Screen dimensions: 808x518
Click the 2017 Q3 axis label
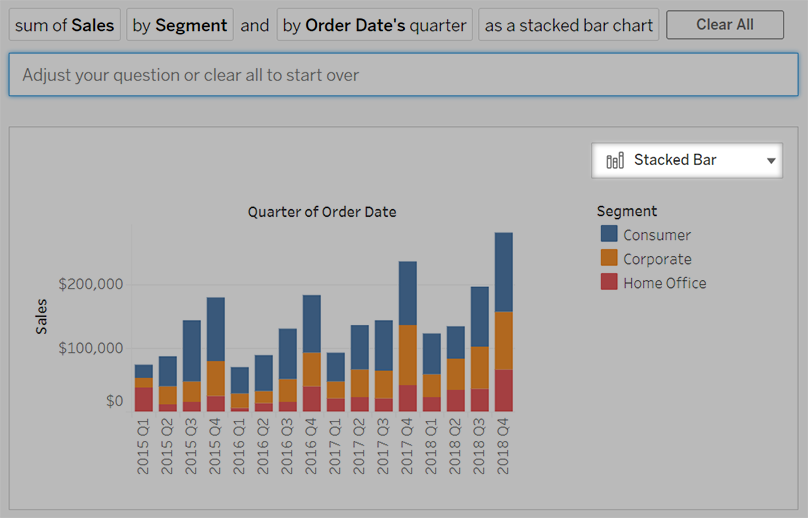[383, 447]
